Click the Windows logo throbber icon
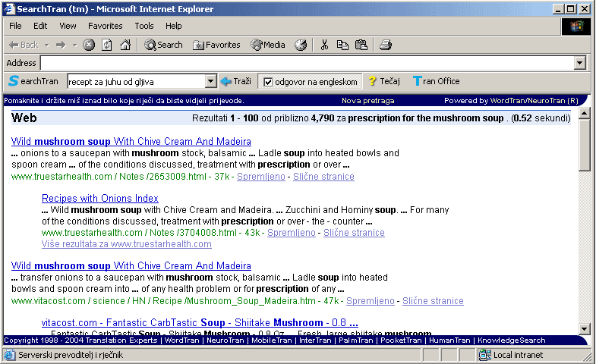 (576, 27)
